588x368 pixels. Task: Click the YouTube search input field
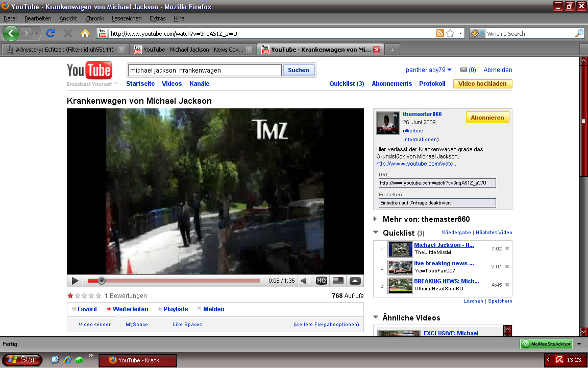click(205, 70)
